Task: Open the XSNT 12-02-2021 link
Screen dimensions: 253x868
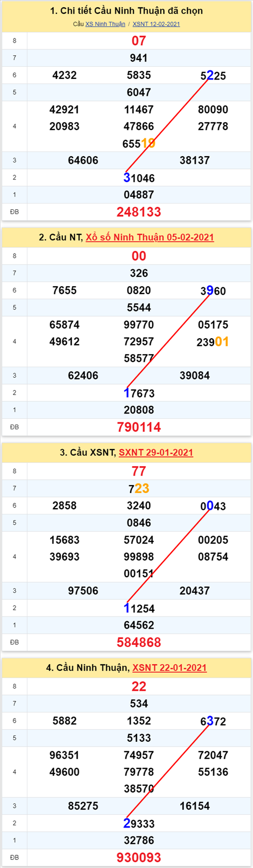Action: 156,24
